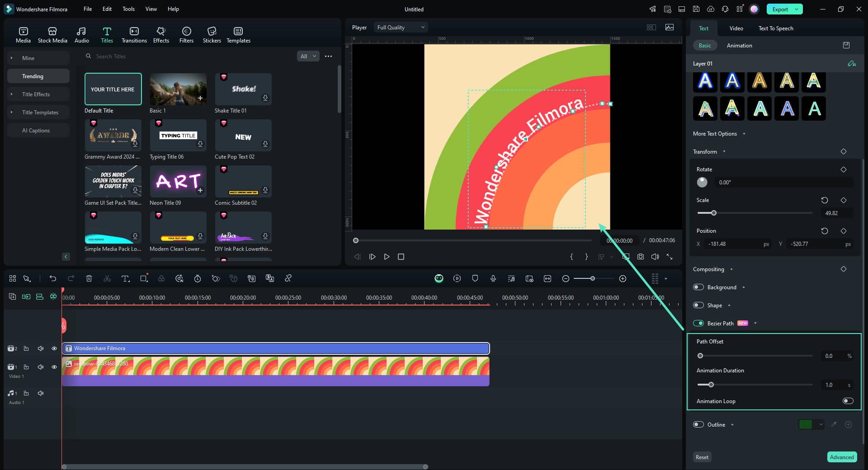Click the Advanced button
This screenshot has width=868, height=470.
(x=841, y=457)
